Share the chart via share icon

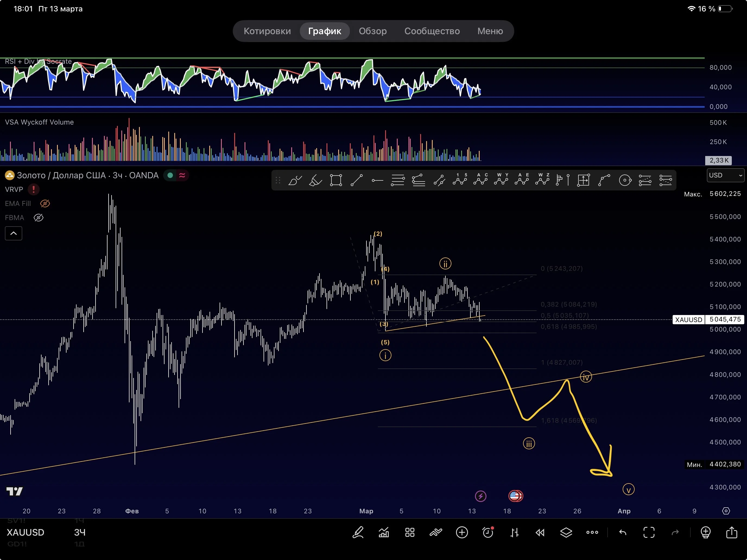tap(732, 532)
